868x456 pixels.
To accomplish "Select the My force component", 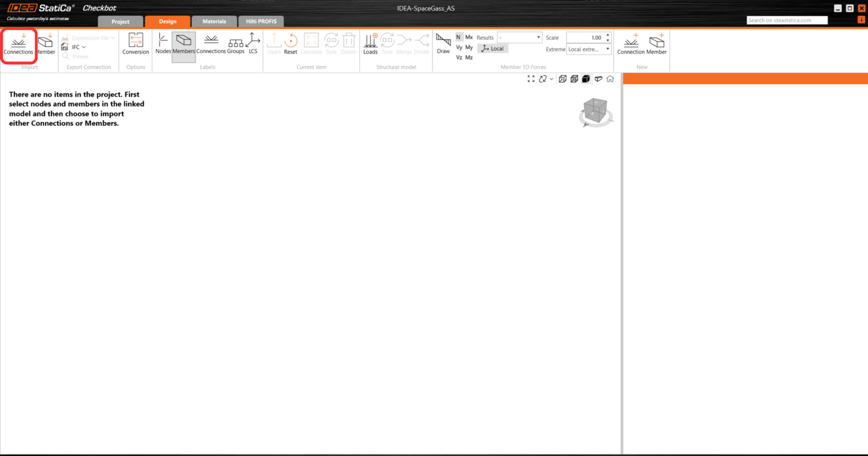I will (x=469, y=48).
